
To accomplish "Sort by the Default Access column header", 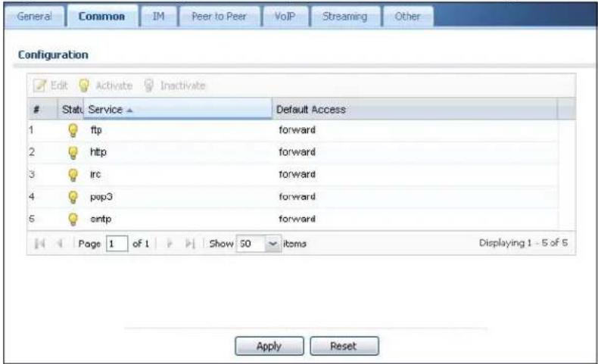I will click(415, 110).
